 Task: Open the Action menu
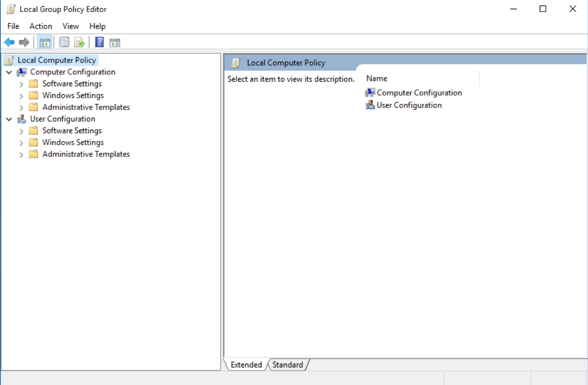41,26
